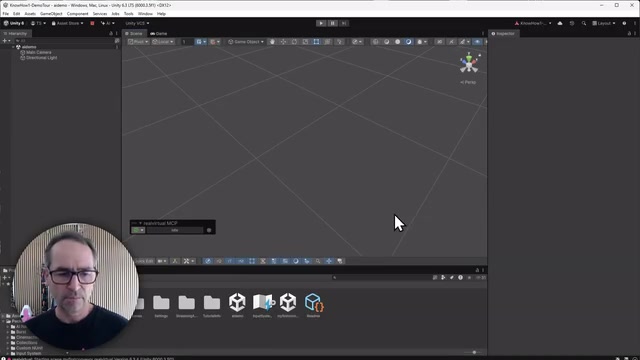Switch to the Scene tab
The image size is (640, 360).
tap(134, 33)
